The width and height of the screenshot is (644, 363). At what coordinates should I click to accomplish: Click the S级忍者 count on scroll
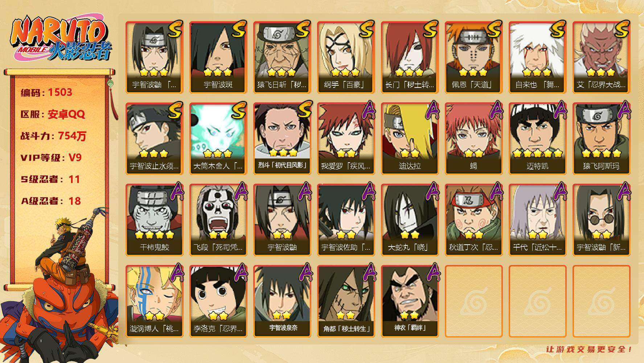pyautogui.click(x=50, y=179)
